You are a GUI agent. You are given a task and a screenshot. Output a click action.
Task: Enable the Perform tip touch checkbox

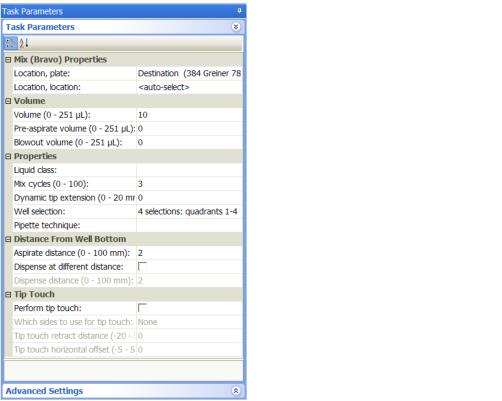pos(142,308)
